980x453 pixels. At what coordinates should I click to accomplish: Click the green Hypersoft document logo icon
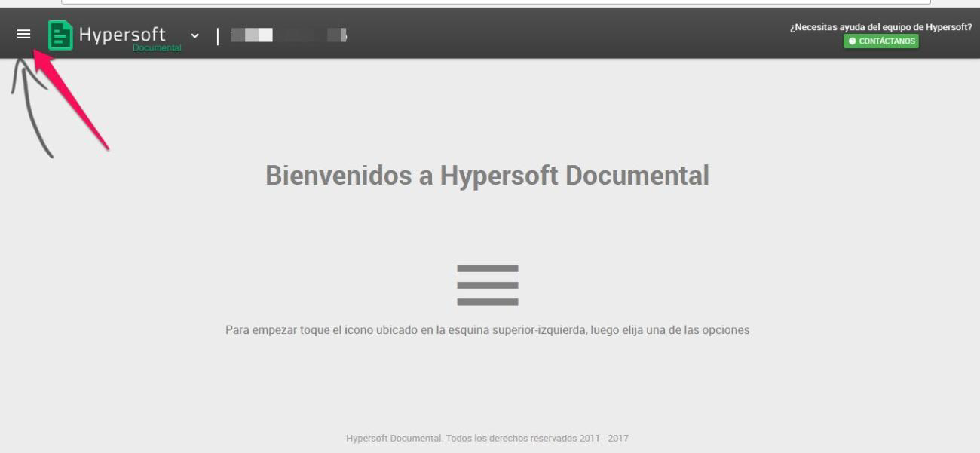(60, 35)
